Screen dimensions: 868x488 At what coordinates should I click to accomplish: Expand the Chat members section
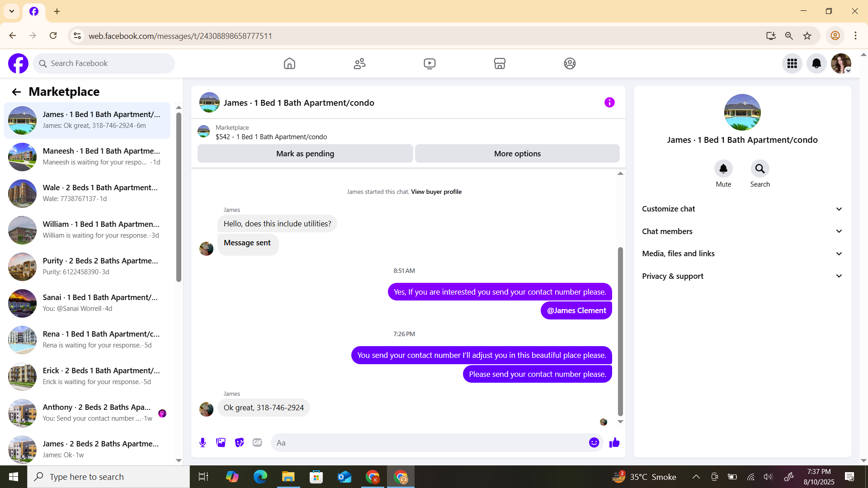click(742, 231)
